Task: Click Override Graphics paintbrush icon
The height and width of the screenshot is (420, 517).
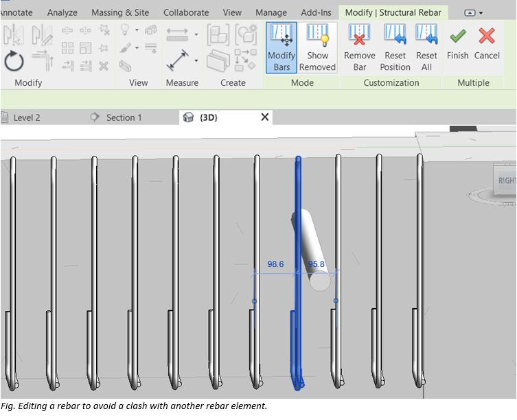Action: pos(125,48)
